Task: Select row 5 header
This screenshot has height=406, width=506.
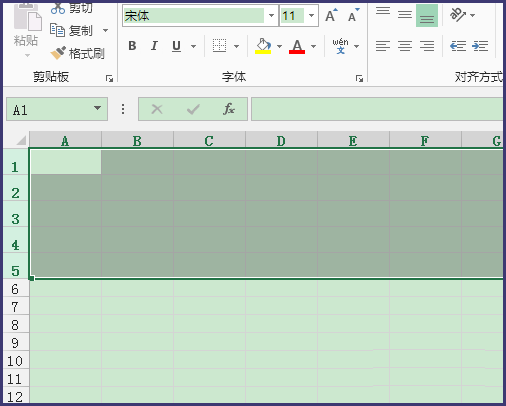Action: pyautogui.click(x=15, y=266)
